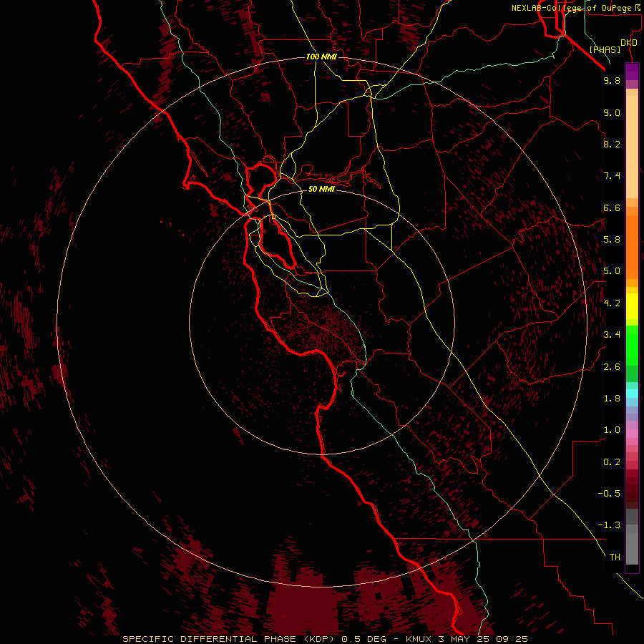Click the 5.8 legend value
Screen dimensions: 644x644
[x=612, y=240]
